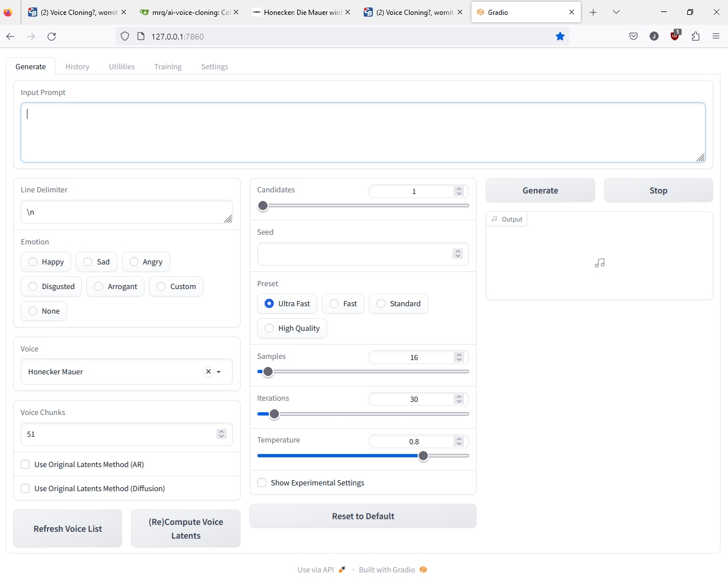Click the bookmark star icon
Image resolution: width=728 pixels, height=577 pixels.
(x=560, y=36)
